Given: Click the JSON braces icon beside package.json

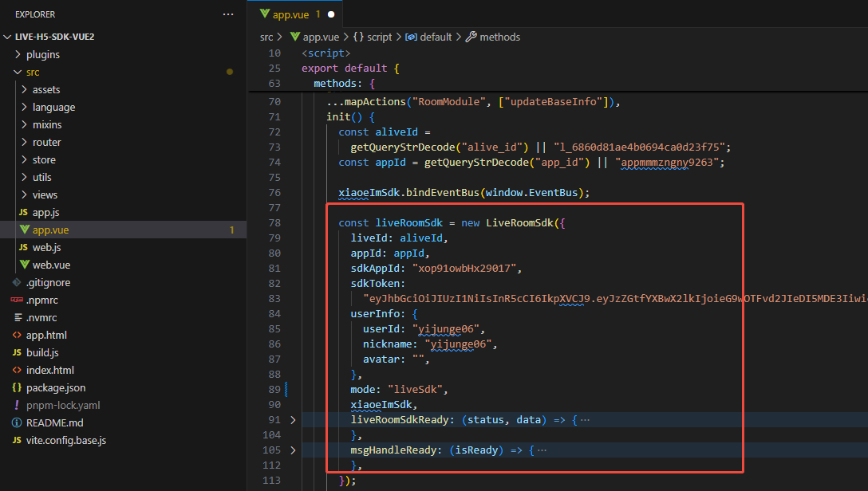Looking at the screenshot, I should 17,387.
